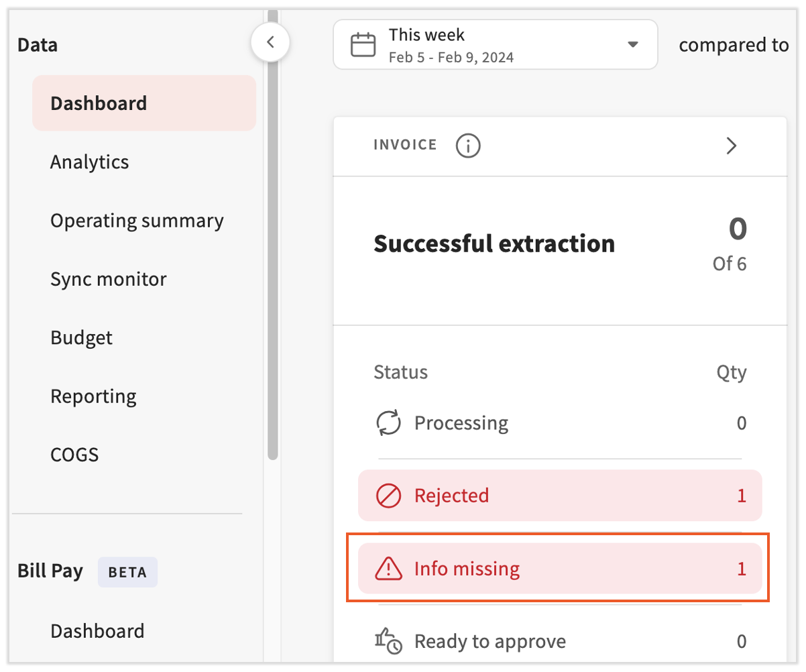This screenshot has height=672, width=806.
Task: Navigate to the Budget section
Action: coord(81,337)
